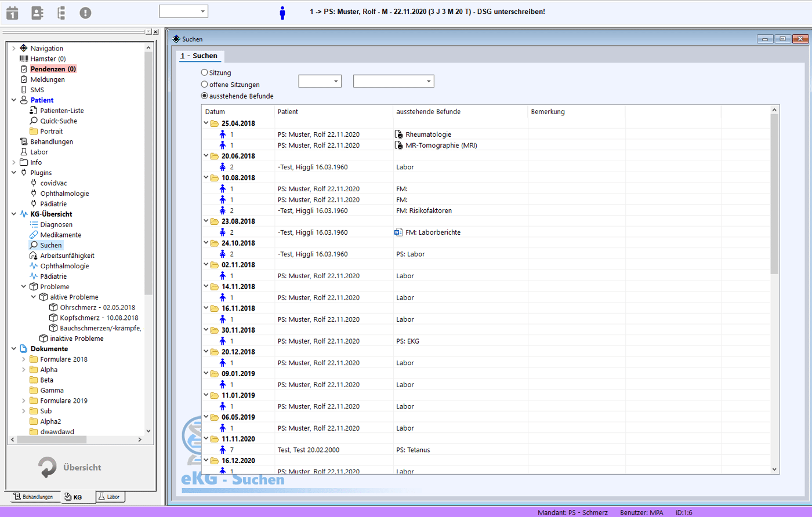Click the Labor flask icon in navigation tree
The width and height of the screenshot is (812, 517).
click(24, 152)
